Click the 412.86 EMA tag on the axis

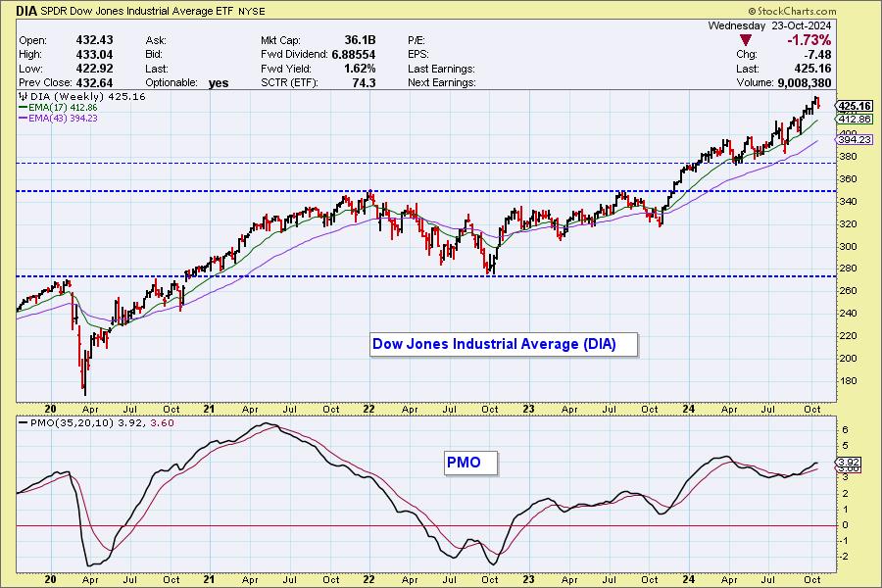click(x=855, y=119)
